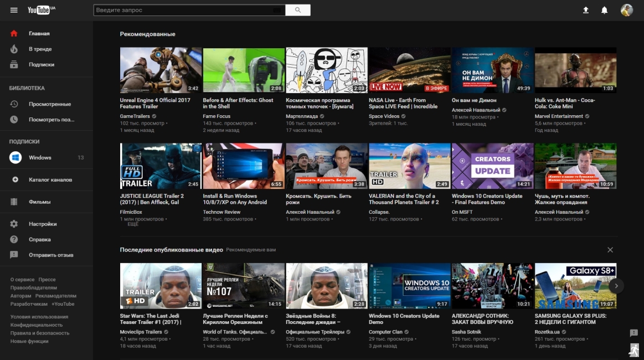The image size is (644, 360).
Task: Click the Home house icon
Action: click(14, 33)
